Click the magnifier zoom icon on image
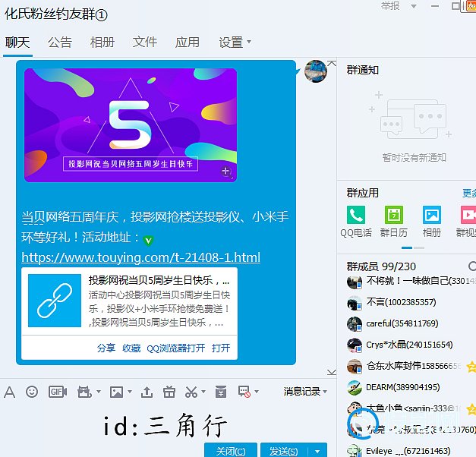 point(226,172)
